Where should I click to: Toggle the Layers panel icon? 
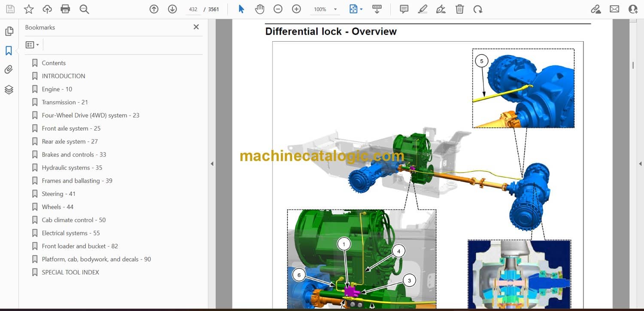coord(9,89)
